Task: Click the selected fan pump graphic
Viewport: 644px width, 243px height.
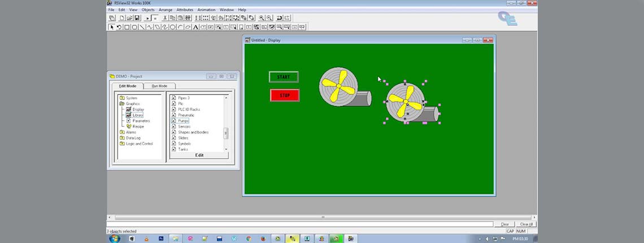Action: pos(412,103)
